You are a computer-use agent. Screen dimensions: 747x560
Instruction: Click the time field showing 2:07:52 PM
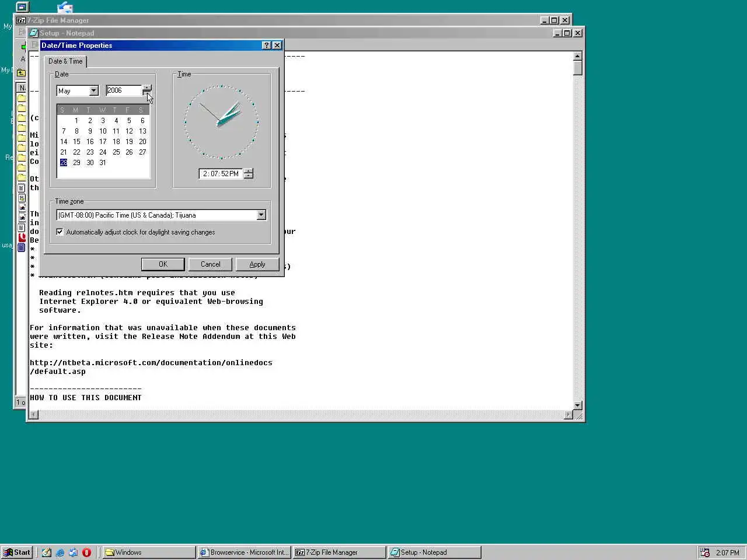pos(221,174)
